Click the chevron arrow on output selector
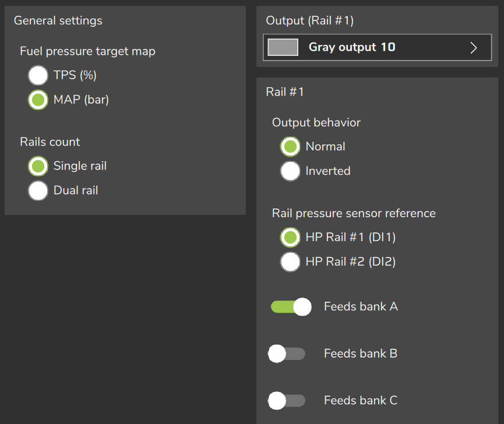The width and height of the screenshot is (504, 424). (474, 48)
